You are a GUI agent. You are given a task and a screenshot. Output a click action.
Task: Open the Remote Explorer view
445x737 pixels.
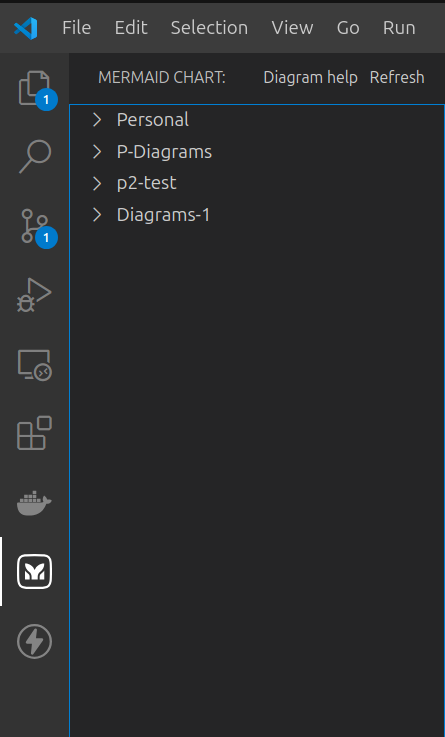coord(34,365)
